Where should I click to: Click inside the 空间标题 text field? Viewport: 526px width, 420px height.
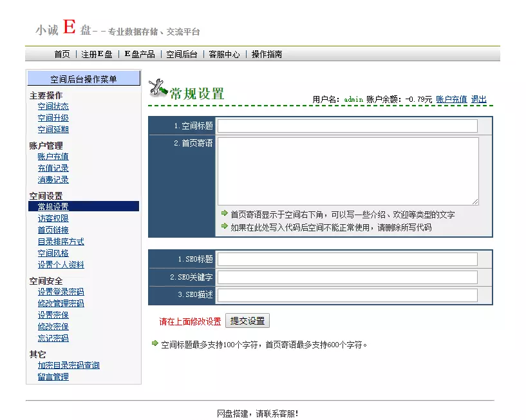348,126
